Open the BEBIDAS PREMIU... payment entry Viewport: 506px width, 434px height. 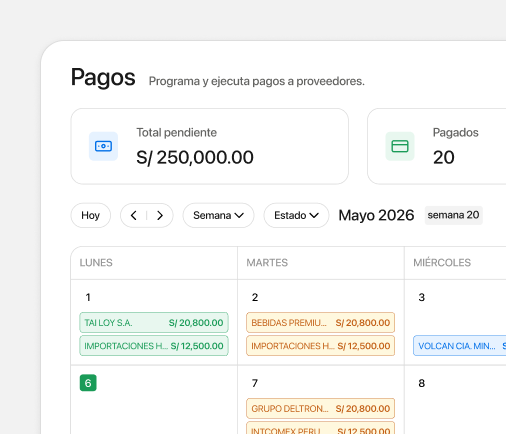tap(321, 322)
